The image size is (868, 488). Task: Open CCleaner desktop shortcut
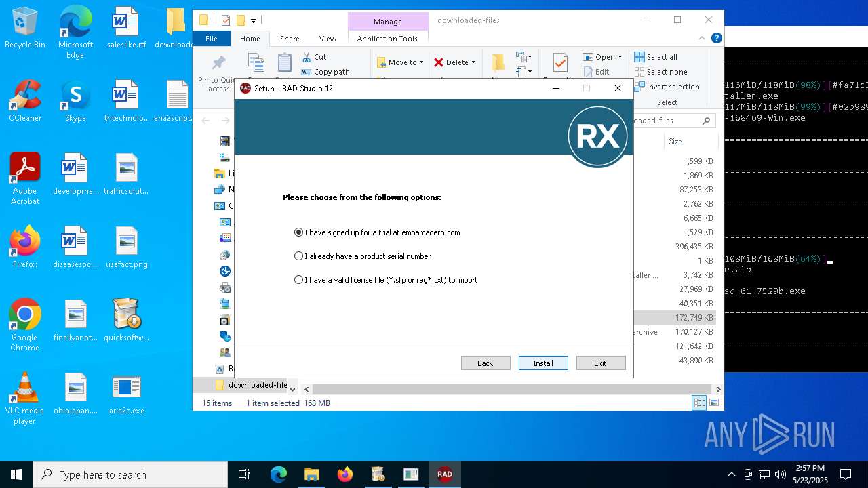[x=25, y=102]
